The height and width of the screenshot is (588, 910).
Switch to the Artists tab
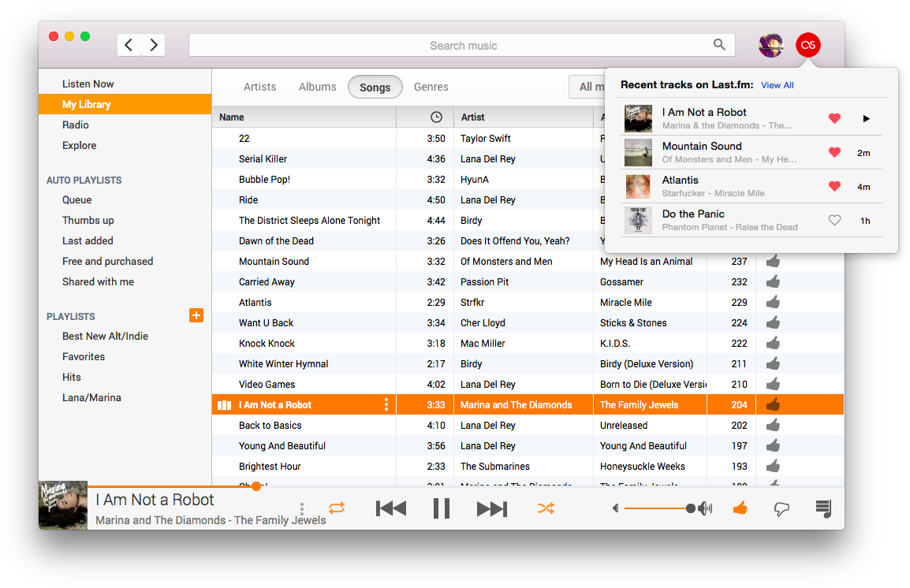pyautogui.click(x=260, y=87)
